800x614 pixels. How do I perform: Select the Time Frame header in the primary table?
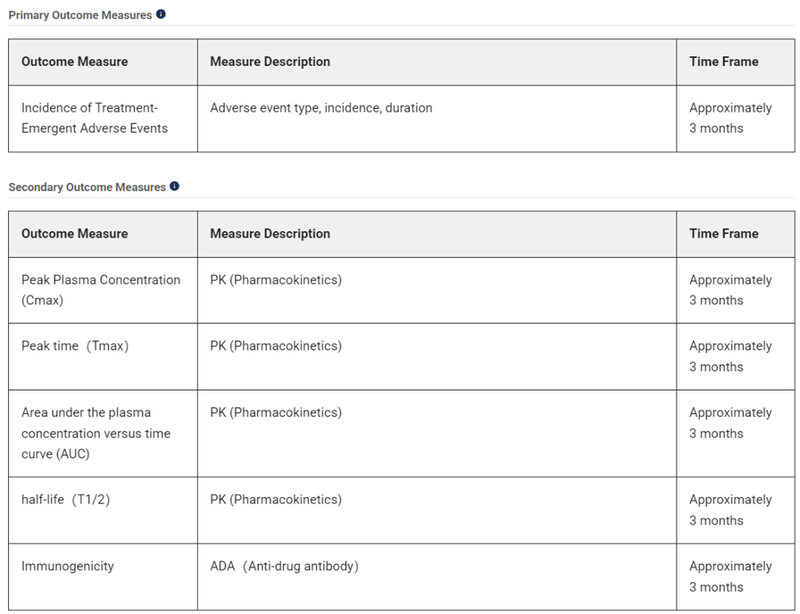click(x=724, y=62)
